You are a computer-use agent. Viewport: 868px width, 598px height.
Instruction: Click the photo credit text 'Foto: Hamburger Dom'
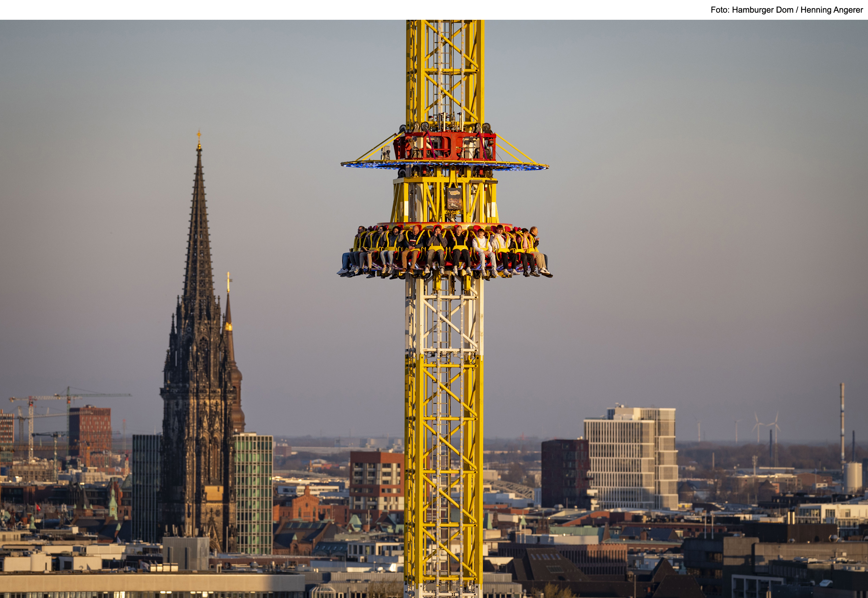752,10
